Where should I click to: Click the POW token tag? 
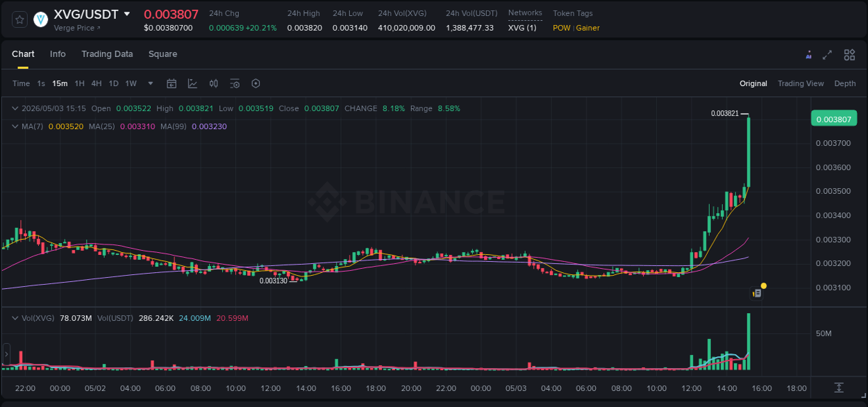coord(562,28)
